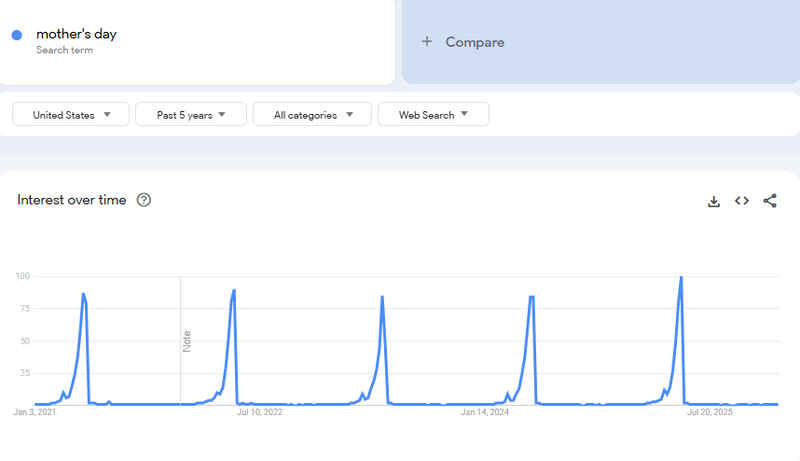Viewport: 800px width, 461px height.
Task: Click the plus icon next to Compare
Action: pos(427,41)
